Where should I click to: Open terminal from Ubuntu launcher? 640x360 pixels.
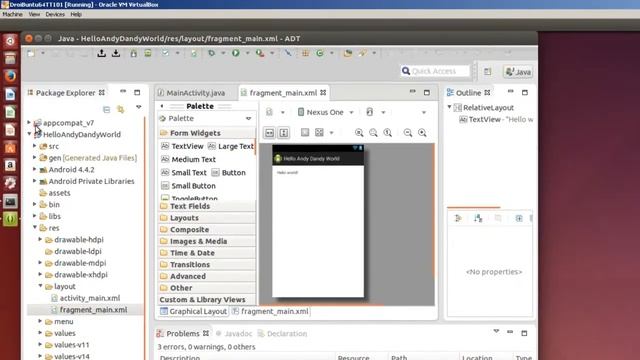pyautogui.click(x=10, y=201)
